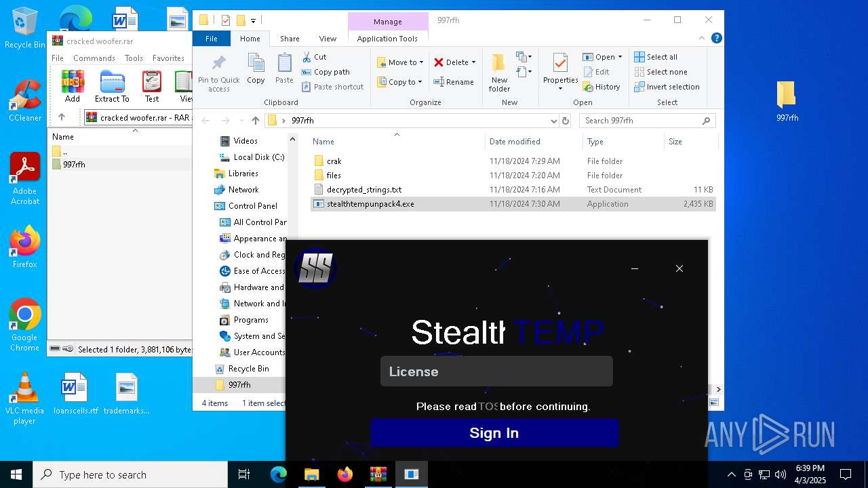Click the taskbar search box
The height and width of the screenshot is (488, 868).
[x=130, y=474]
